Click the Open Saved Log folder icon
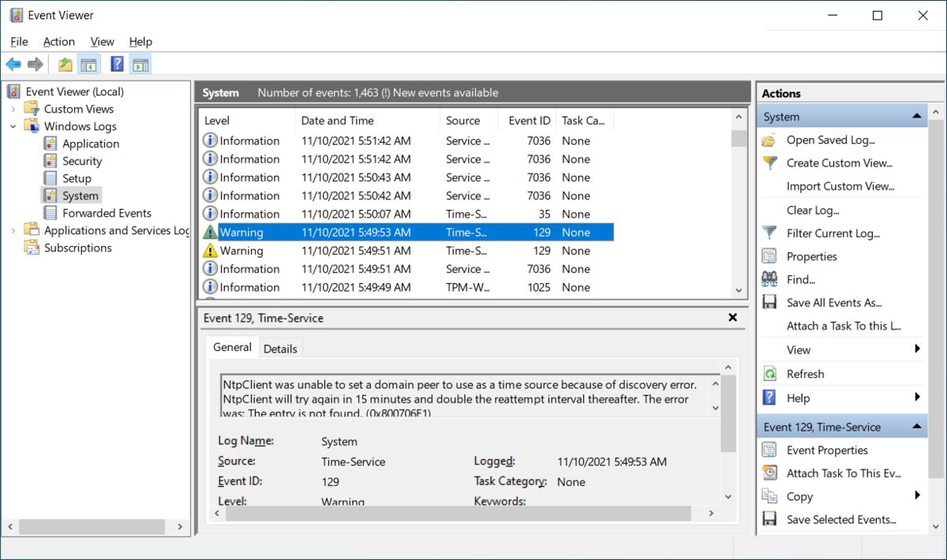The width and height of the screenshot is (947, 560). point(769,140)
